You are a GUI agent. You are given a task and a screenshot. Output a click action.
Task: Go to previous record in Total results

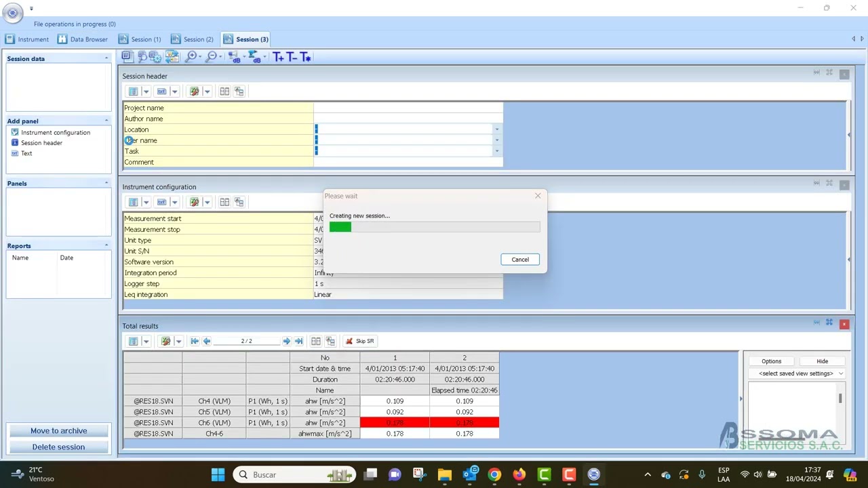coord(206,341)
